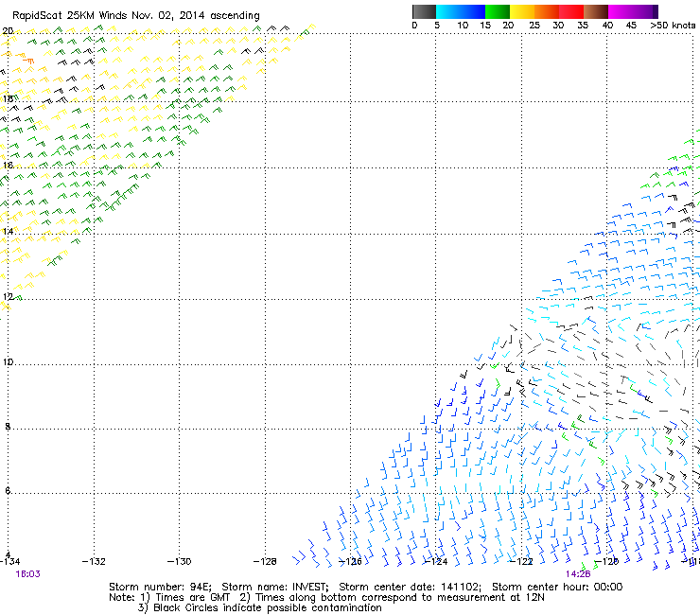The image size is (700, 615).
Task: Click the "15" value on color scale
Action: pos(485,25)
